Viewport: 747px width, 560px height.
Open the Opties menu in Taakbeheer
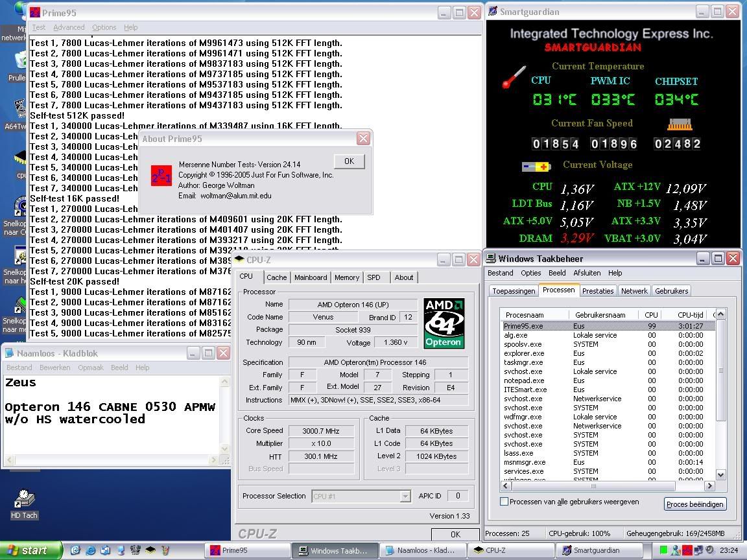[x=530, y=273]
